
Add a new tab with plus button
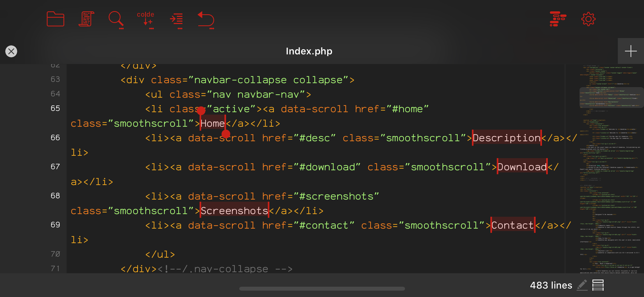point(631,51)
